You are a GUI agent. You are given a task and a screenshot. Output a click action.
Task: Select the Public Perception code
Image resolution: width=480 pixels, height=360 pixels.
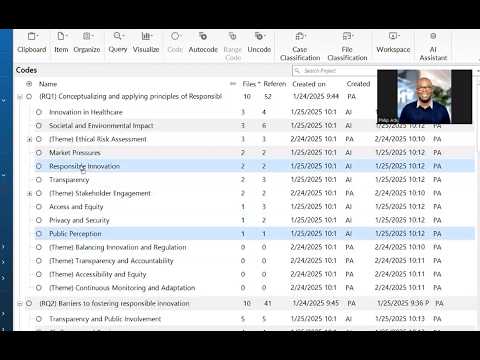click(75, 234)
